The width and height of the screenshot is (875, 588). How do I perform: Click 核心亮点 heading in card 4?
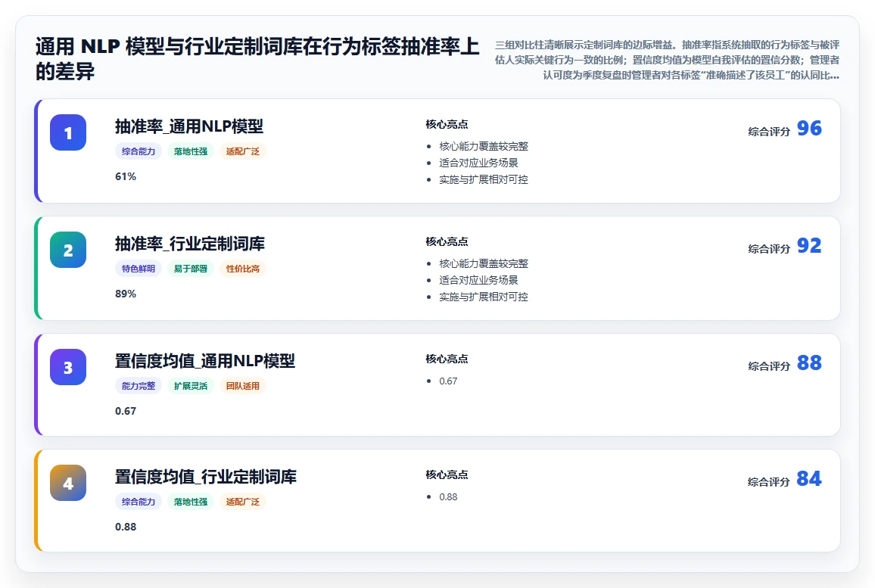[447, 474]
